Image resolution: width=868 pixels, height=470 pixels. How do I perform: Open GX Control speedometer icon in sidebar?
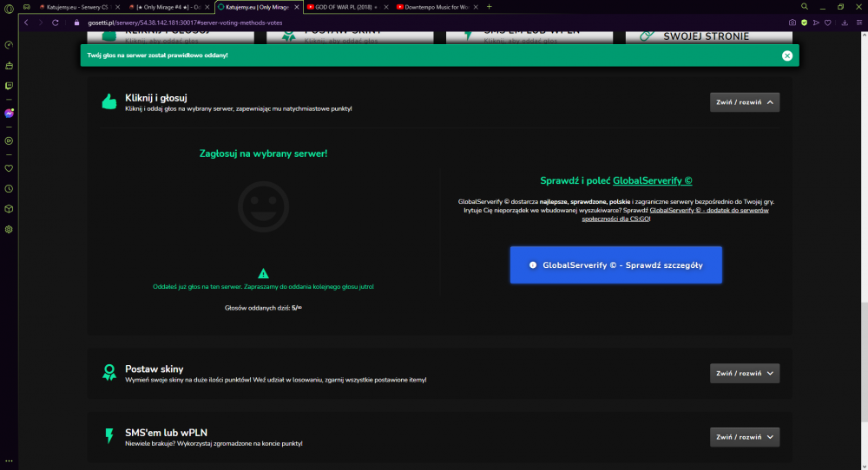point(9,45)
